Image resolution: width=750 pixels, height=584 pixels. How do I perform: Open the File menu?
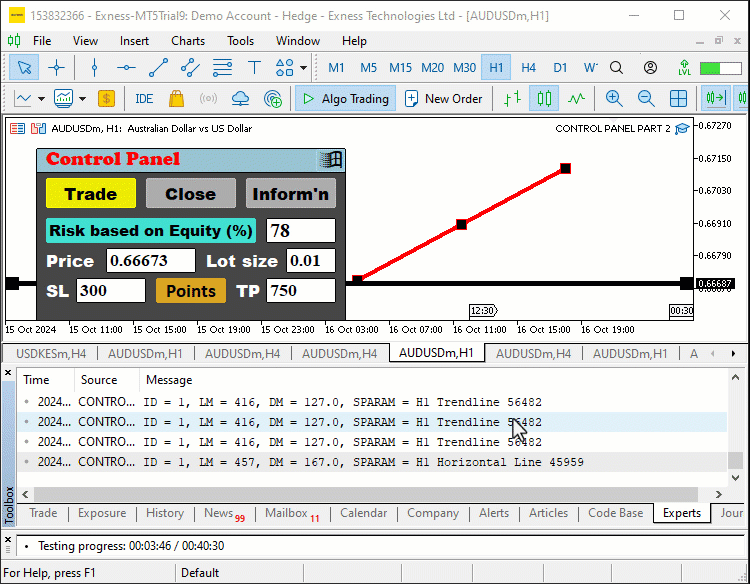tap(42, 41)
